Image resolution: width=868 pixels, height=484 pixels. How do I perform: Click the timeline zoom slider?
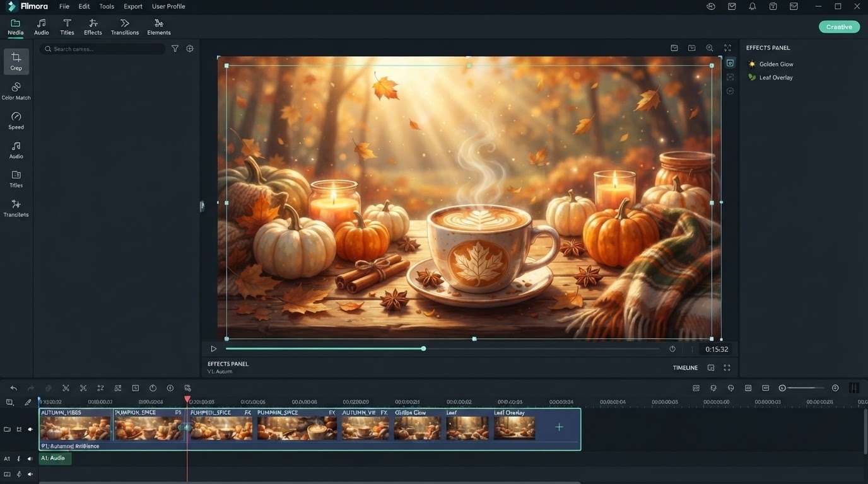point(806,388)
